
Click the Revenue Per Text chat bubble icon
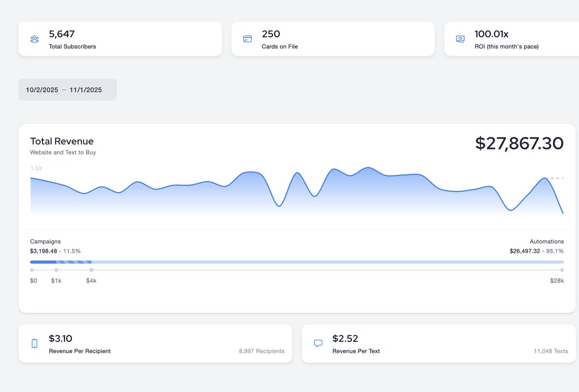tap(318, 343)
